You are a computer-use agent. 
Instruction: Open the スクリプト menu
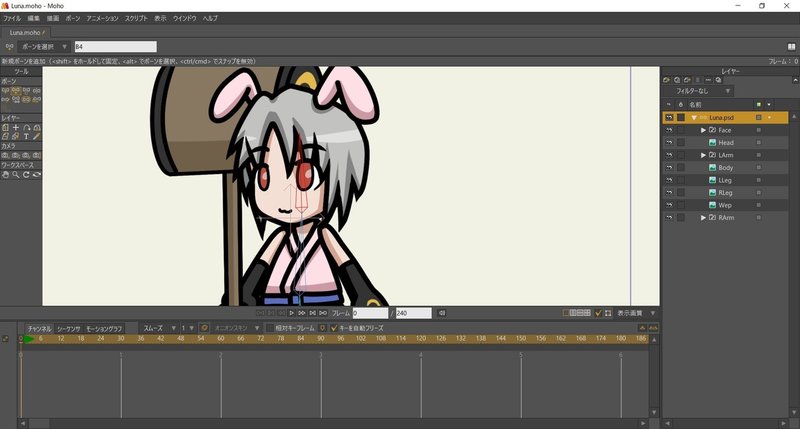tap(136, 18)
